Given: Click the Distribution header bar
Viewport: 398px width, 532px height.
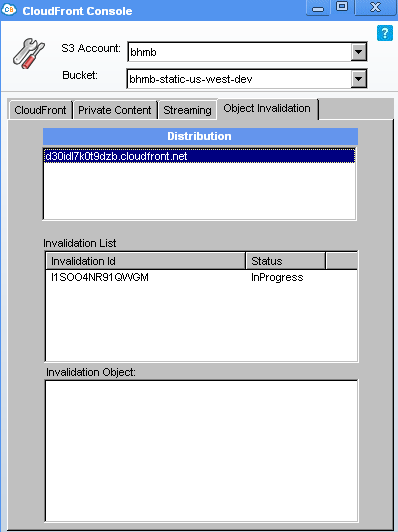Looking at the screenshot, I should click(200, 136).
